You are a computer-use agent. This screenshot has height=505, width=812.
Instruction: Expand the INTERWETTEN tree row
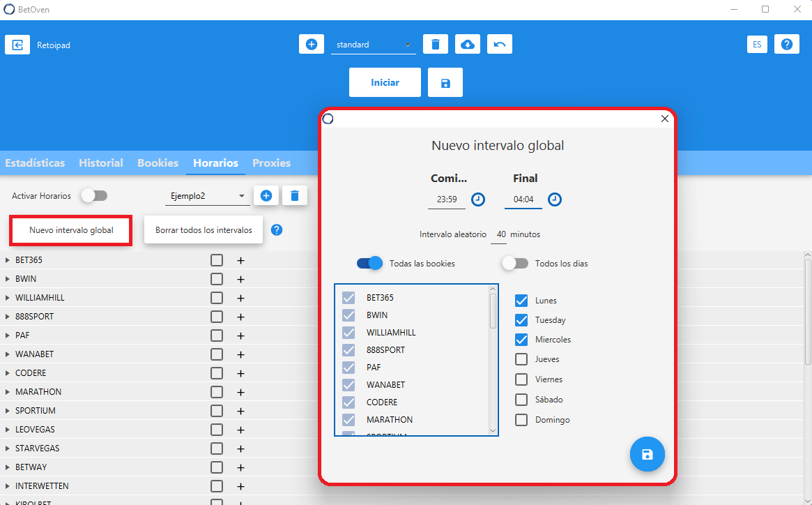coord(7,485)
